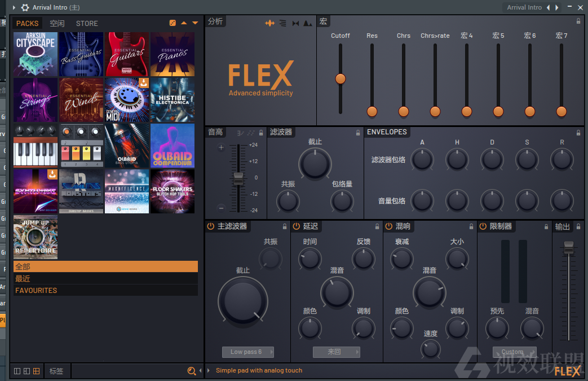Screen dimensions: 588x381
Task: Toggle pitch glide mode icon in 音高 header
Action: click(x=240, y=133)
